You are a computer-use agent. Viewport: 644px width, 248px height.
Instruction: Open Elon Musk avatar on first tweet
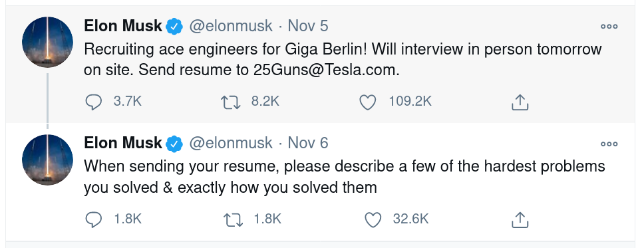point(47,42)
